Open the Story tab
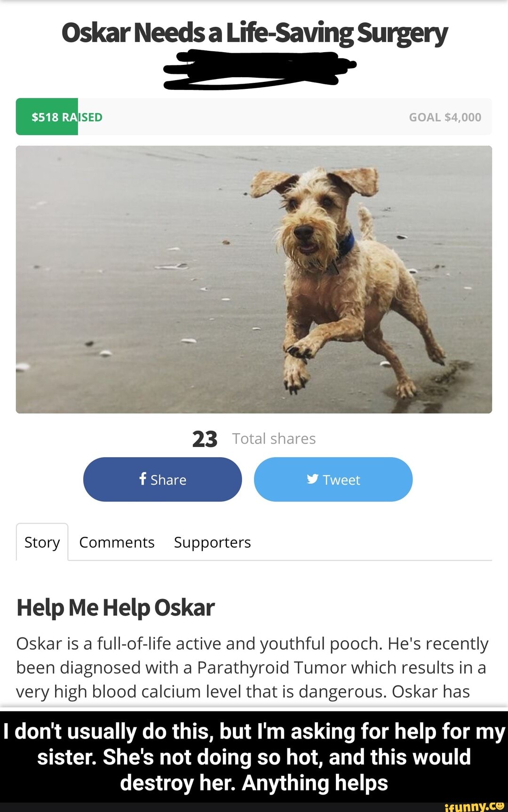The image size is (508, 812). pyautogui.click(x=42, y=542)
